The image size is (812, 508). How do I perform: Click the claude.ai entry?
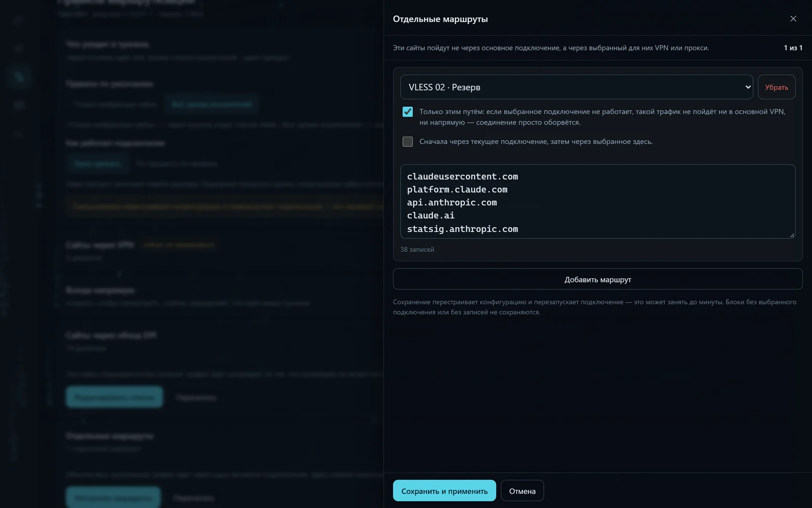pyautogui.click(x=430, y=216)
